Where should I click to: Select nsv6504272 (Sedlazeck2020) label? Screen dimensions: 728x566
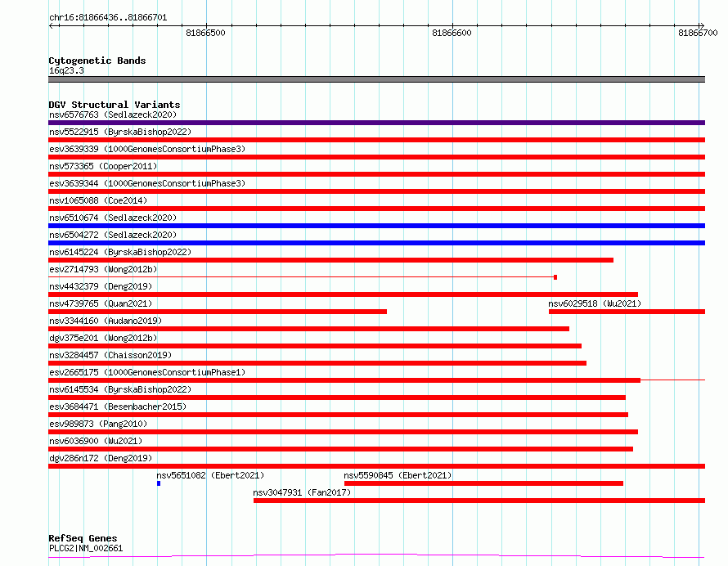pos(113,235)
